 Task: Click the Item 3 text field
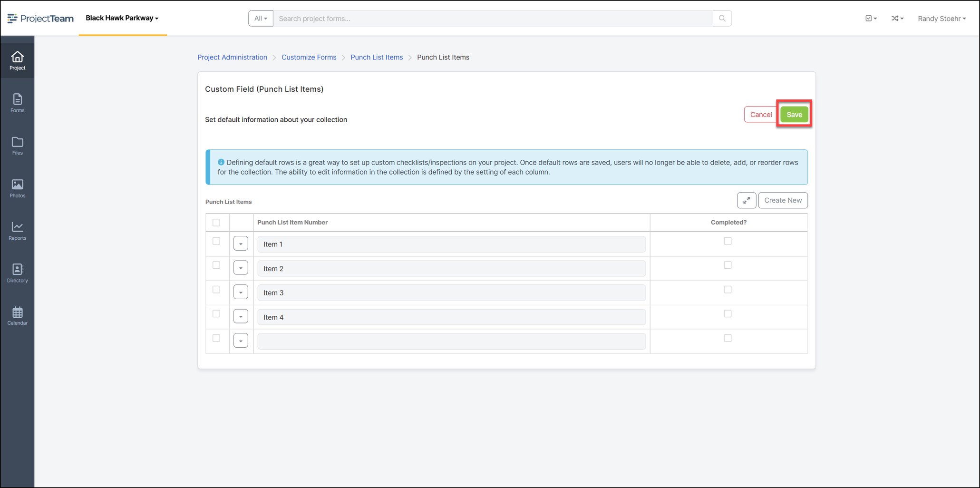(x=451, y=293)
